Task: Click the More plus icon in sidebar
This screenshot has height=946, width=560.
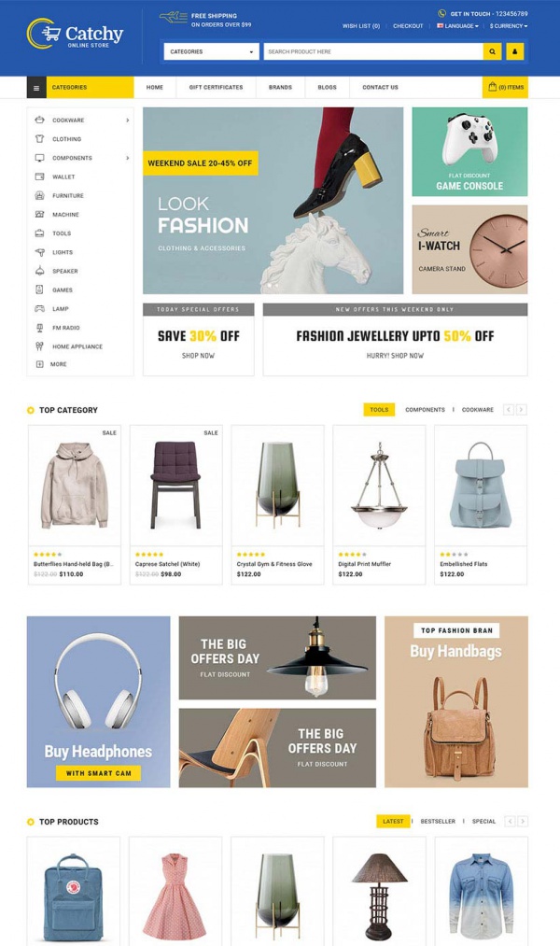Action: point(40,364)
